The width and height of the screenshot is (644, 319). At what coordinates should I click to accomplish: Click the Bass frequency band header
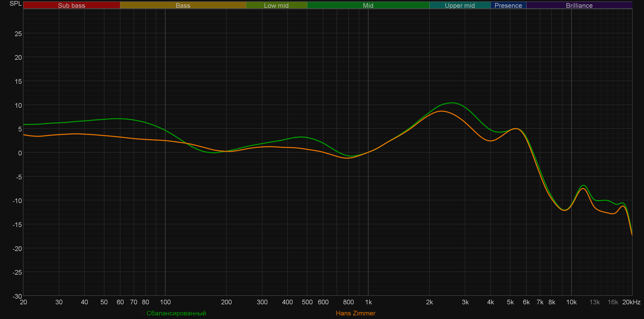click(x=183, y=5)
